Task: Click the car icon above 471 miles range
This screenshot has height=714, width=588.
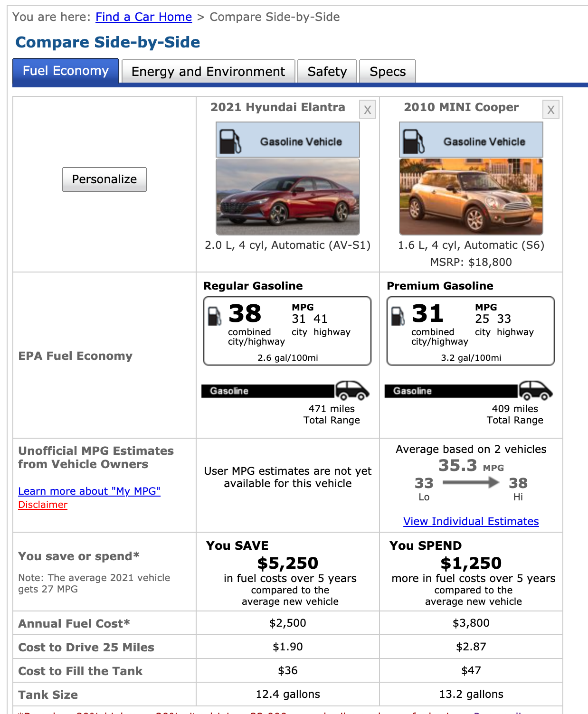Action: coord(352,390)
